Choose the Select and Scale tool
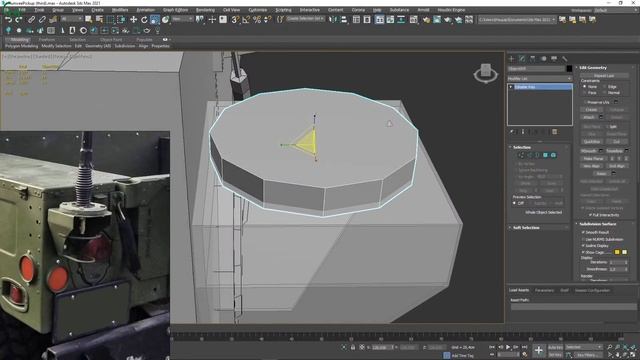 [155, 20]
